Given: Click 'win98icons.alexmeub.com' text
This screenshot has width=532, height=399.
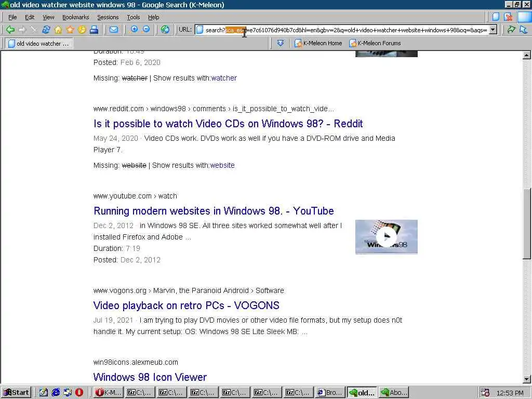Looking at the screenshot, I should point(136,362).
